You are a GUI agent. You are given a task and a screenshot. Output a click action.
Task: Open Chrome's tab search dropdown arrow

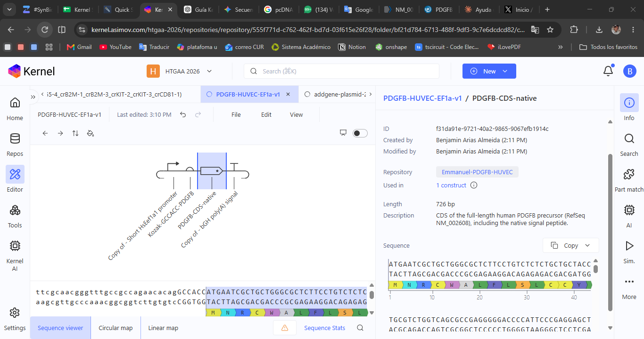click(10, 9)
